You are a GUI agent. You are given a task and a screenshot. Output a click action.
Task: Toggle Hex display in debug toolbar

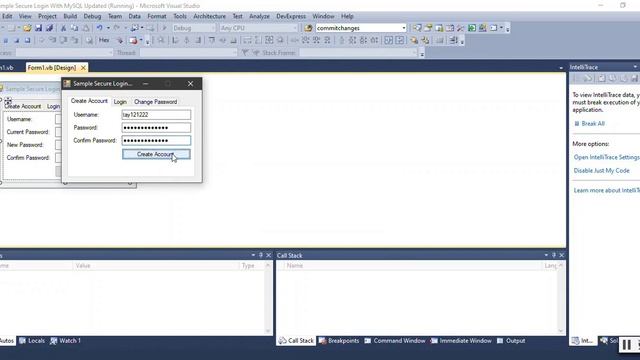click(x=104, y=40)
